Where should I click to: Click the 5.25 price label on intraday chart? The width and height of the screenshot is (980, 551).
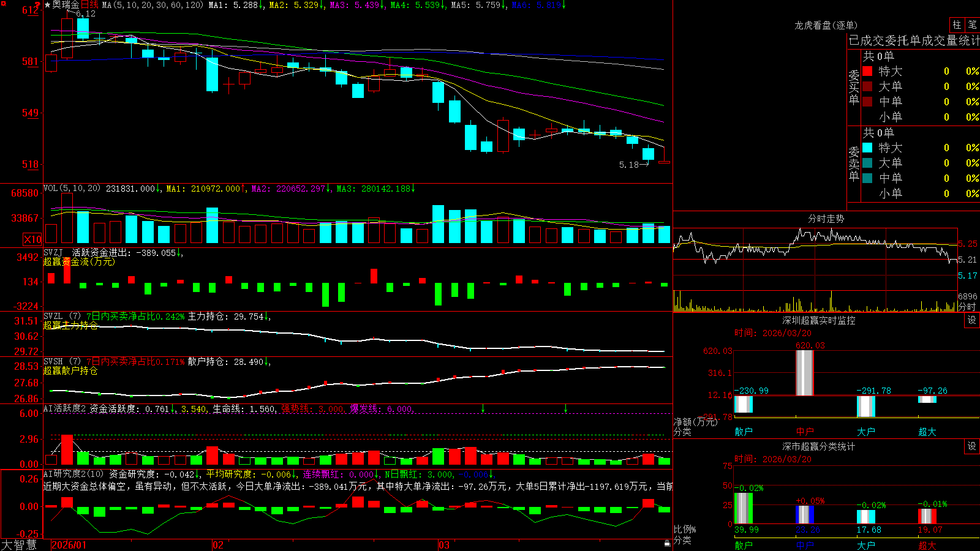pyautogui.click(x=968, y=244)
